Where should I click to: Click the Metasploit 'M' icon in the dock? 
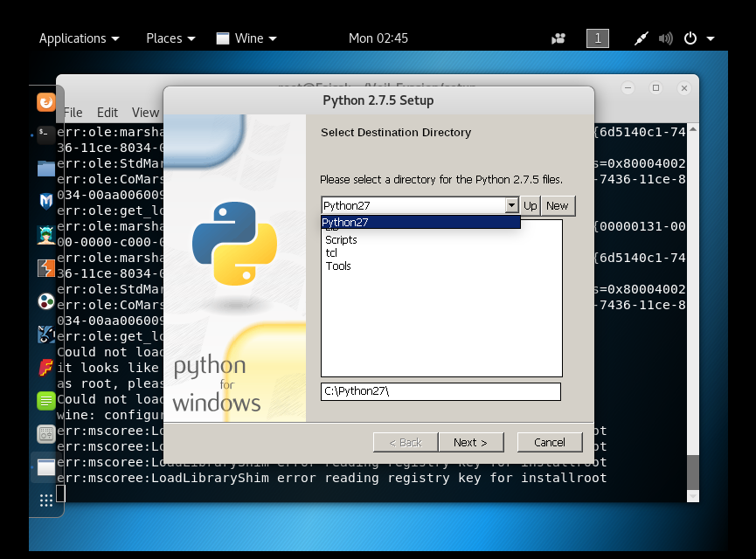tap(45, 201)
